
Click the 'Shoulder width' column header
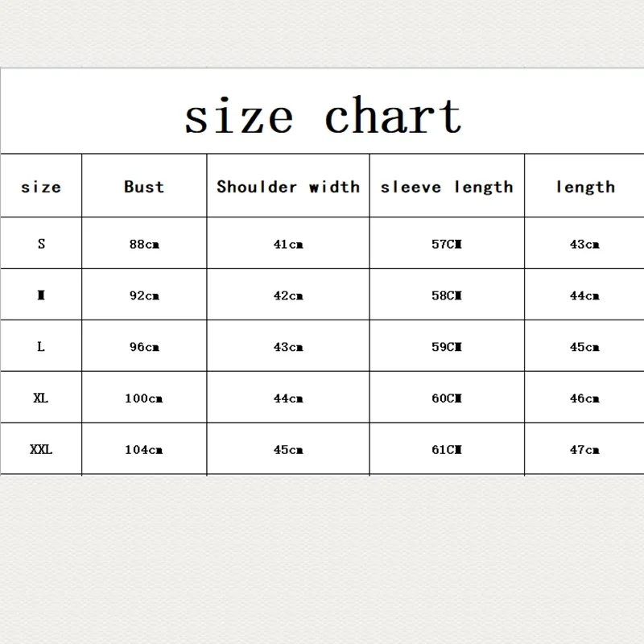tap(288, 187)
